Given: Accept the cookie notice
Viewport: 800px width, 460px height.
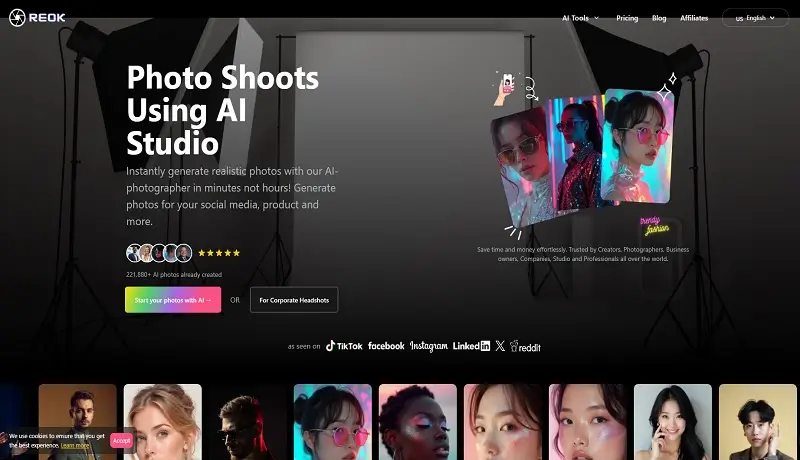Looking at the screenshot, I should [x=121, y=440].
